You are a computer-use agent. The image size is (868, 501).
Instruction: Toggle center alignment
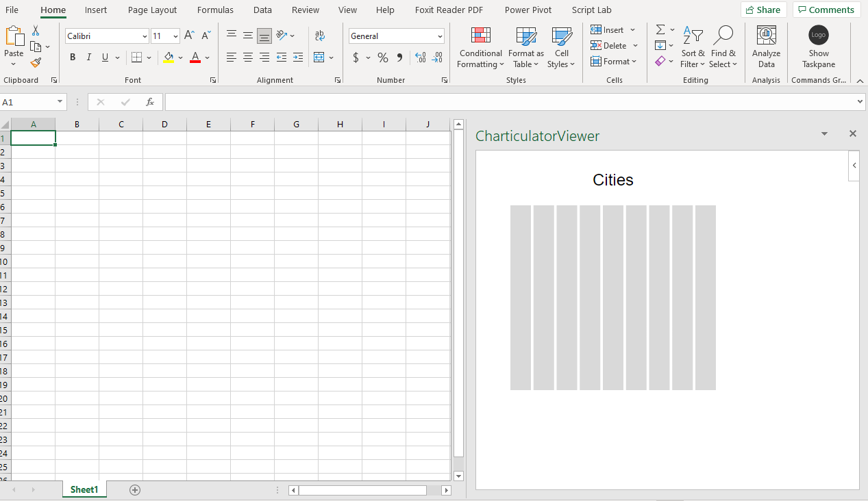point(248,57)
